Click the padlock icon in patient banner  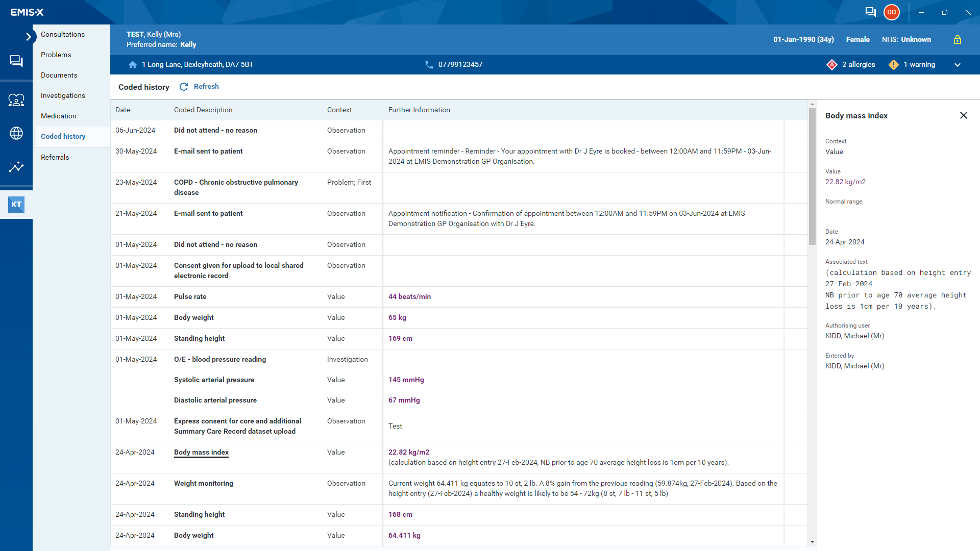(x=958, y=40)
